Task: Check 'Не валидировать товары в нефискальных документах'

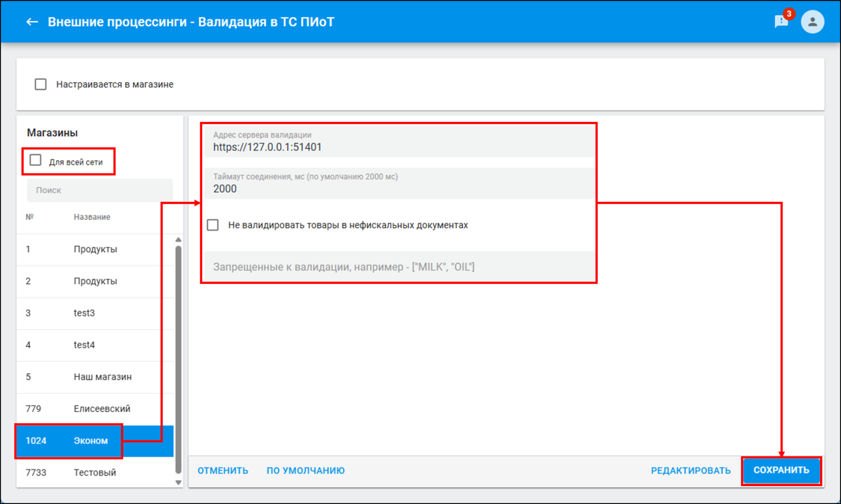Action: pyautogui.click(x=213, y=225)
